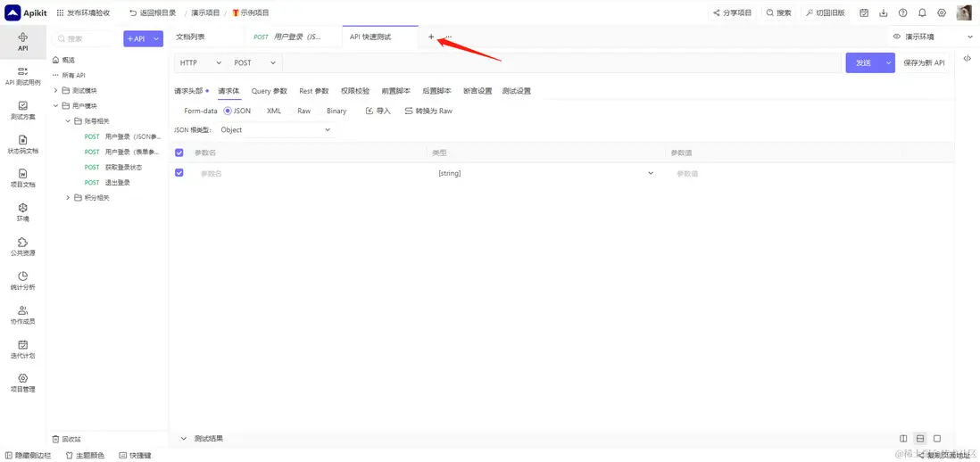Screen dimensions: 980x462
Task: Open 协作成员 in the sidebar
Action: click(x=22, y=316)
